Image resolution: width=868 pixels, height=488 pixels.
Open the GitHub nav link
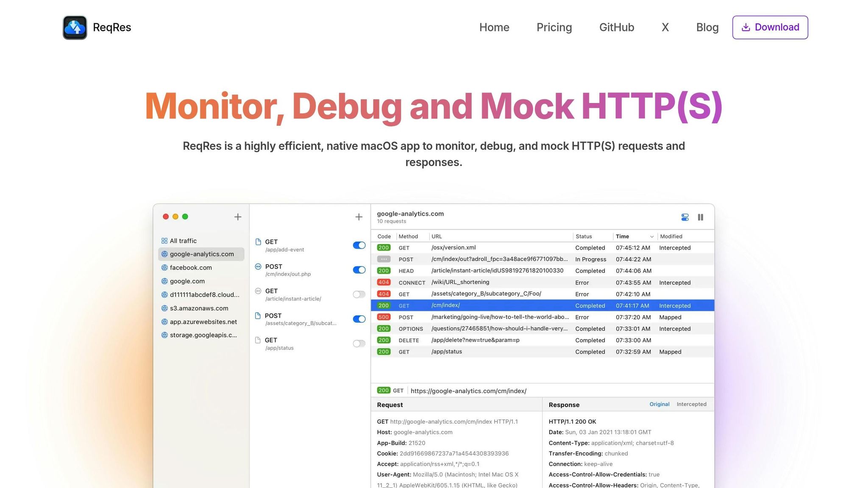tap(617, 28)
